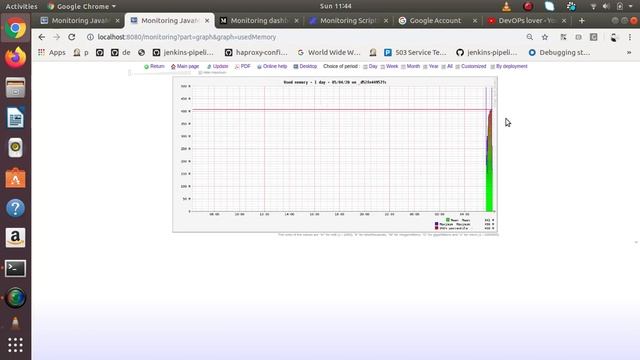This screenshot has height=360, width=640.
Task: Click the Update link to refresh graph
Action: point(217,66)
